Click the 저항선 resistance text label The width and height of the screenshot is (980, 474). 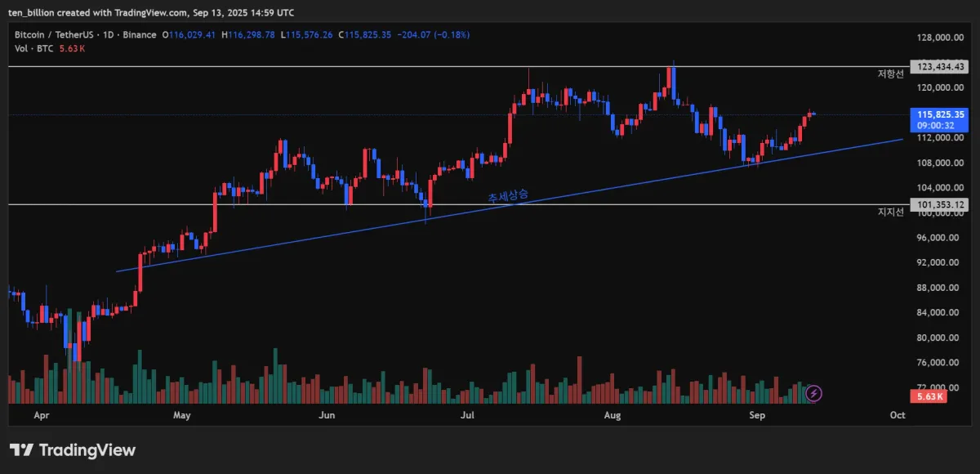click(890, 74)
